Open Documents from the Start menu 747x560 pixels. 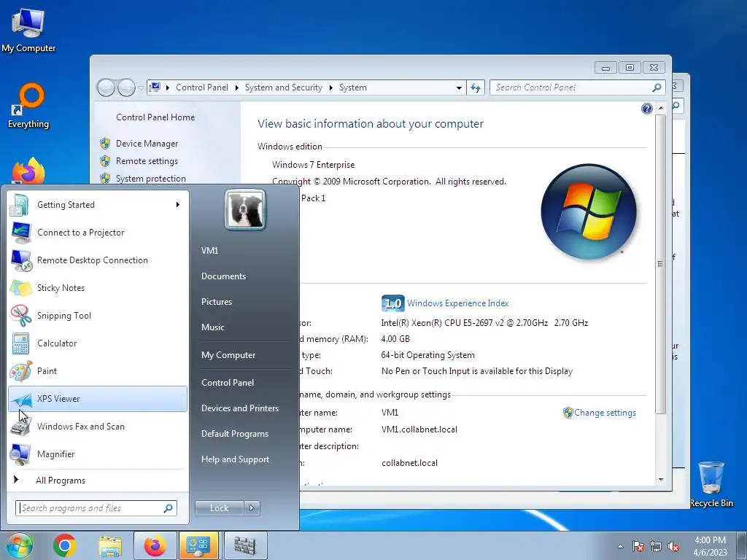coord(223,276)
